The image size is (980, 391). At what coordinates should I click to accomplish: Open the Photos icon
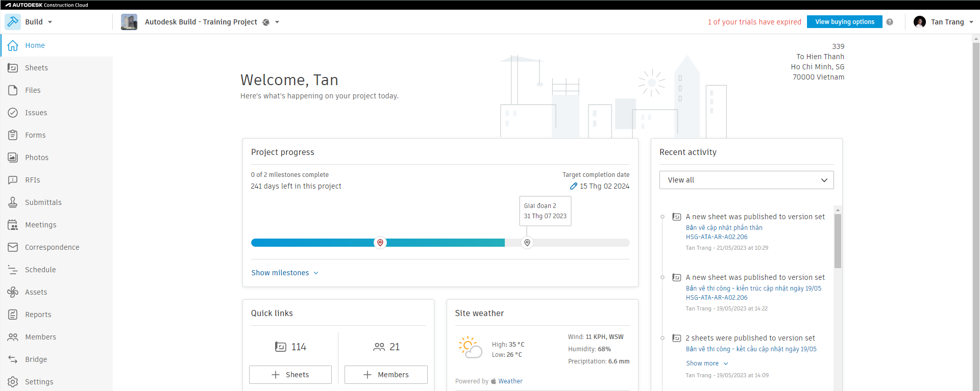pyautogui.click(x=13, y=158)
